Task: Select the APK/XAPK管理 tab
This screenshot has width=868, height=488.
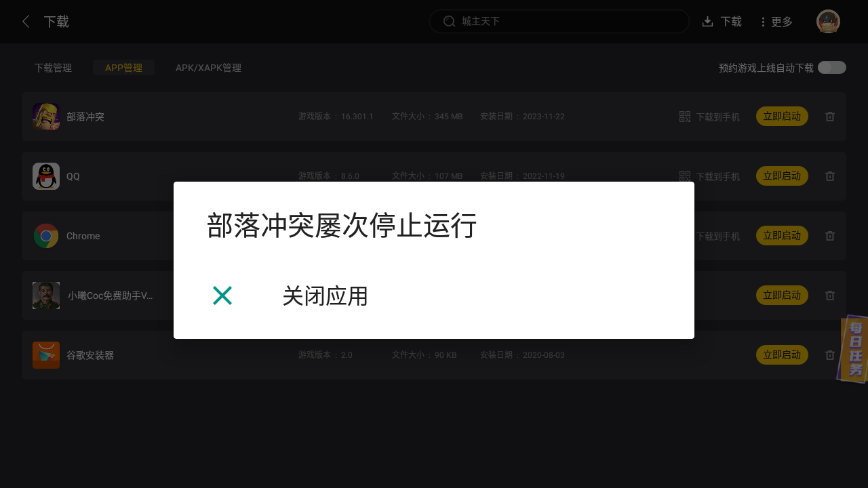Action: (208, 68)
